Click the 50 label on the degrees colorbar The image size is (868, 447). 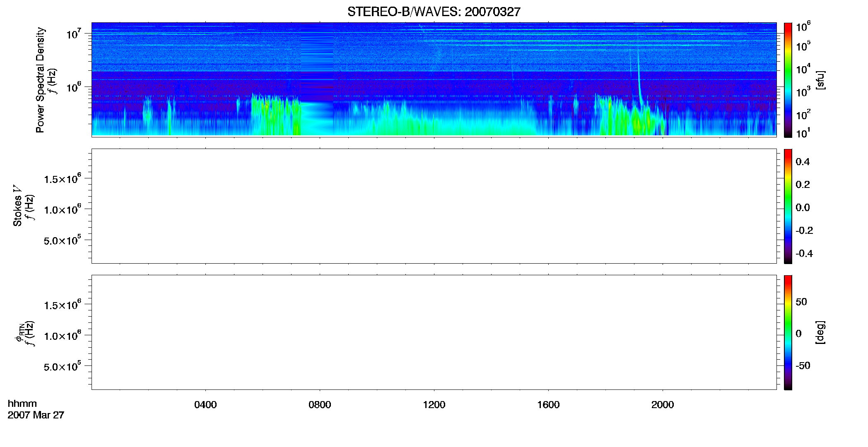801,302
